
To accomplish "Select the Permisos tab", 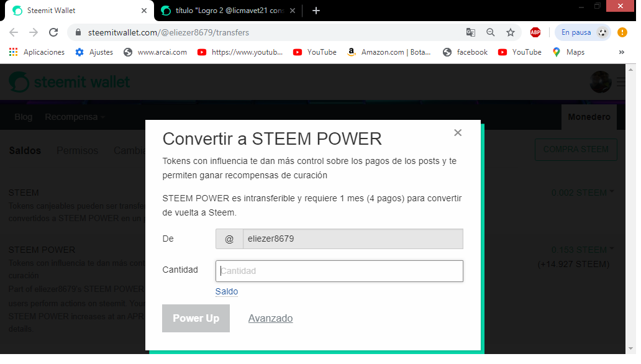I will pyautogui.click(x=78, y=152).
